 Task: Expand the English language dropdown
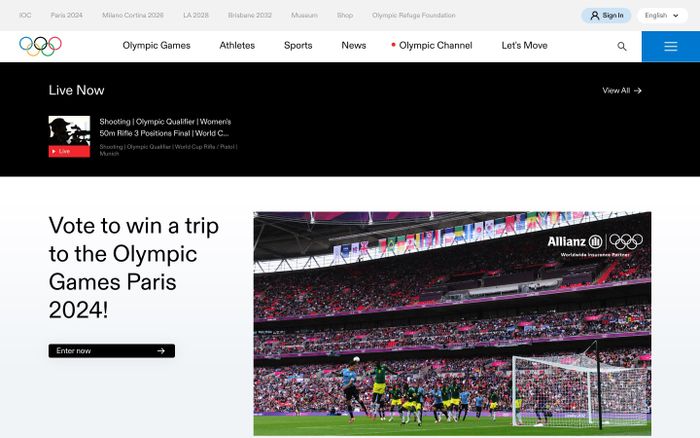[662, 16]
